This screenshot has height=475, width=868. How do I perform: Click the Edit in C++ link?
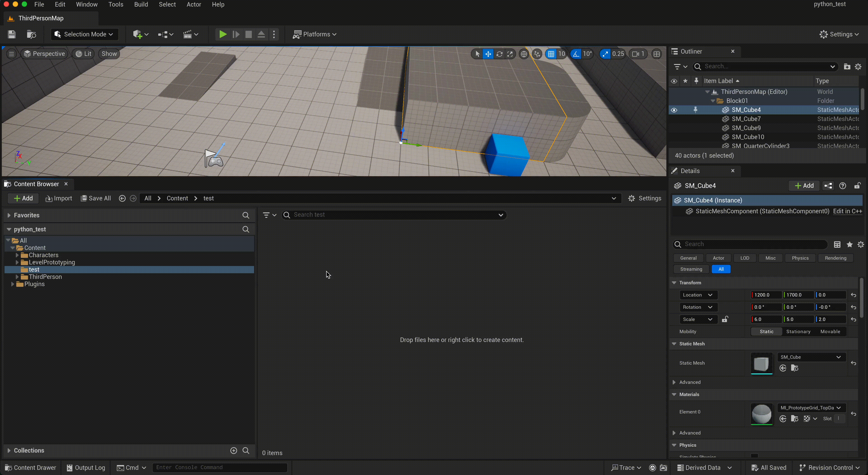tap(847, 211)
